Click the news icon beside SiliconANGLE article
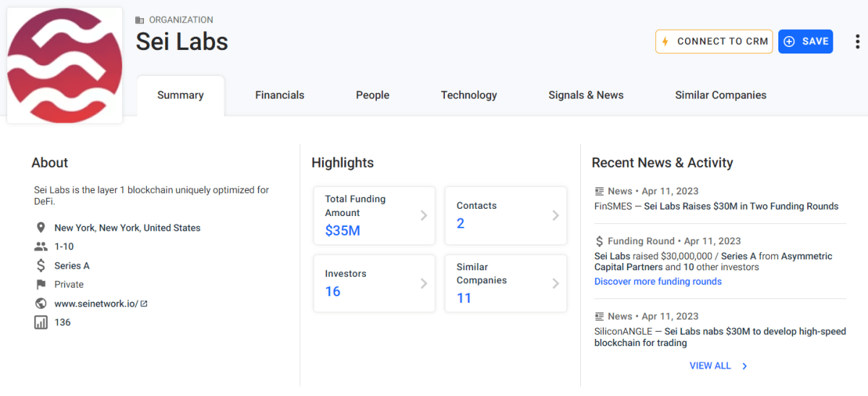868x396 pixels. click(599, 317)
